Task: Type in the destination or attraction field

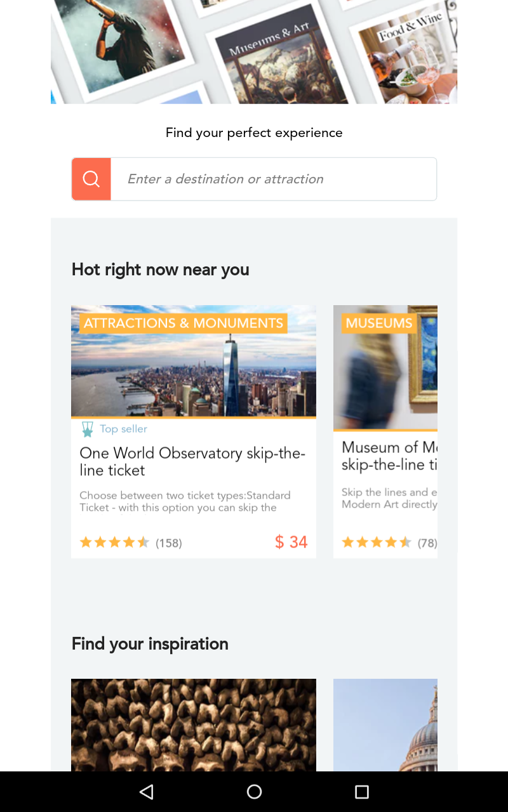Action: point(273,179)
